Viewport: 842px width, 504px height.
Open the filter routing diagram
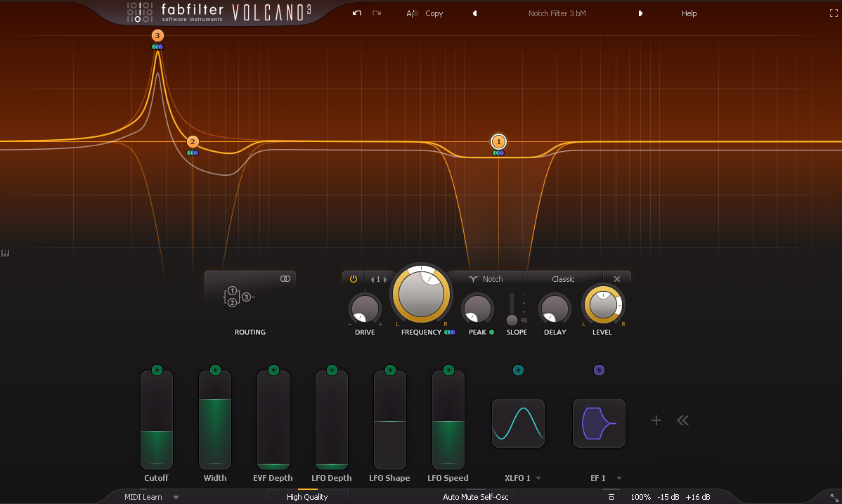pyautogui.click(x=239, y=297)
